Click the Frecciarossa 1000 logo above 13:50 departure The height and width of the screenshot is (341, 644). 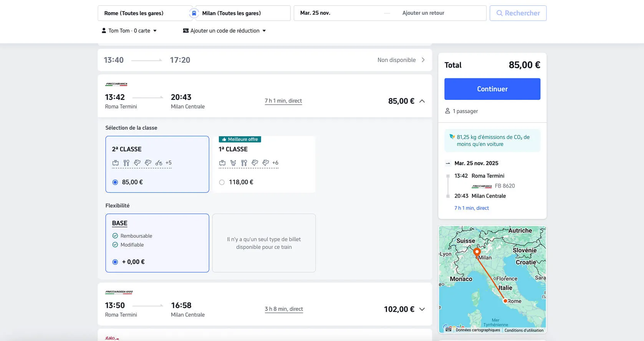click(119, 292)
